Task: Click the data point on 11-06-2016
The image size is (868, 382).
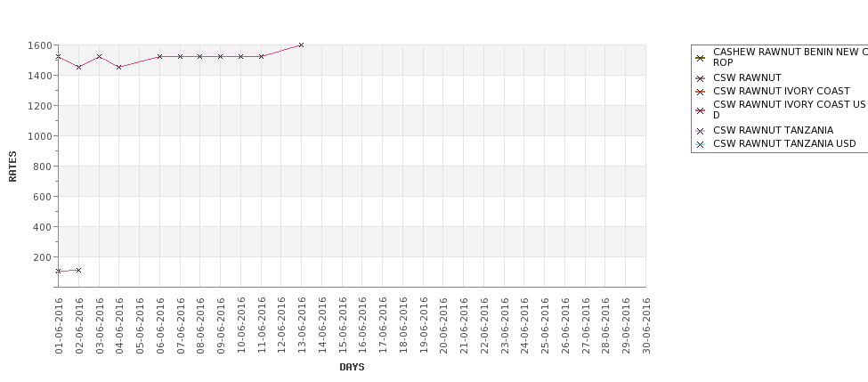Action: 261,56
